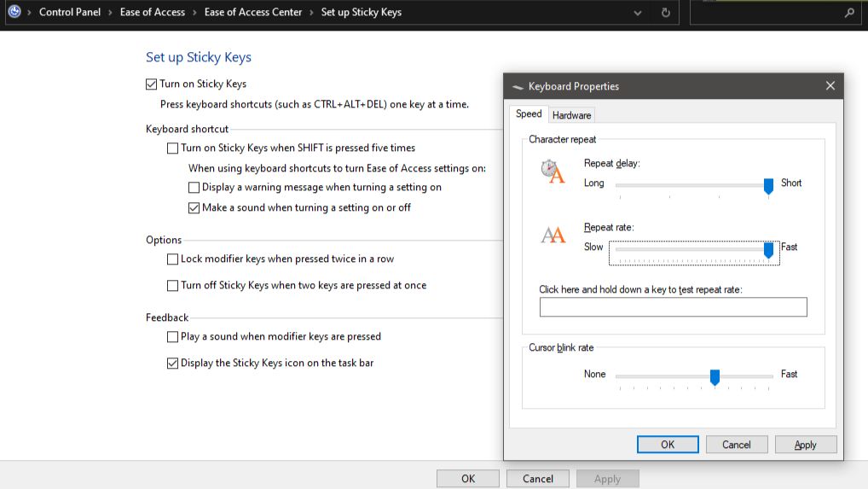868x489 pixels.
Task: Click the search magnifier icon
Action: (849, 12)
